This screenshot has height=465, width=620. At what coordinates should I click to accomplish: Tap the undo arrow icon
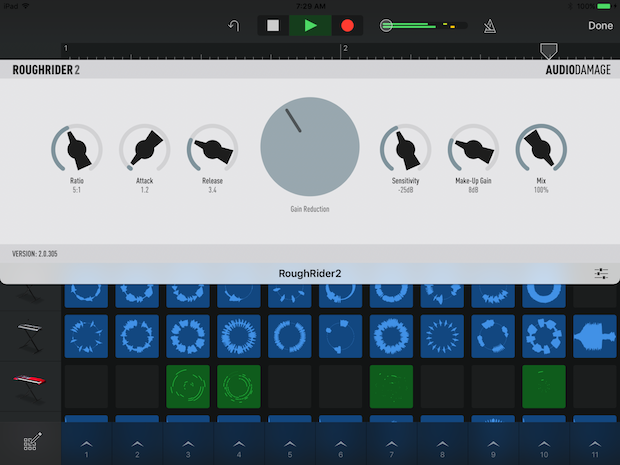pyautogui.click(x=234, y=26)
